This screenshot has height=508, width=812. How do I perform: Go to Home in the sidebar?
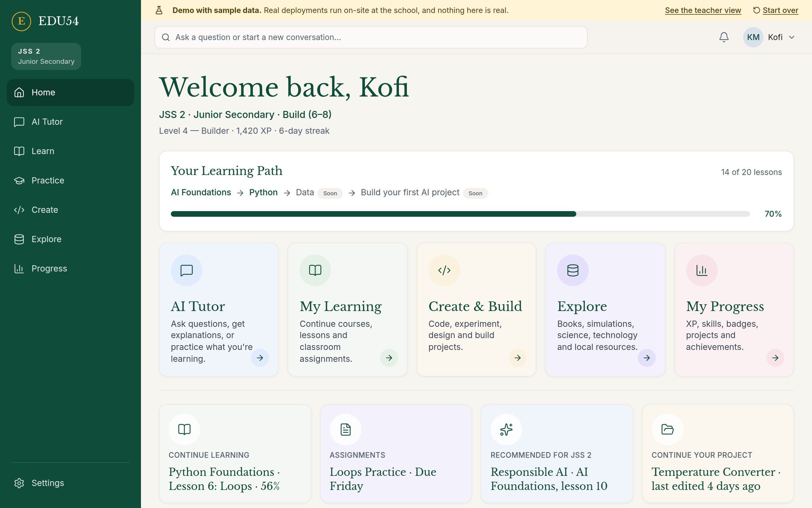pos(70,92)
